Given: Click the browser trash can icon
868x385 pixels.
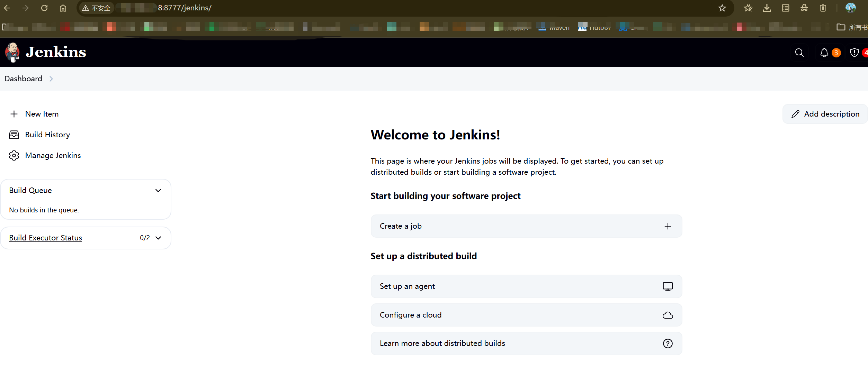Looking at the screenshot, I should click(x=823, y=8).
